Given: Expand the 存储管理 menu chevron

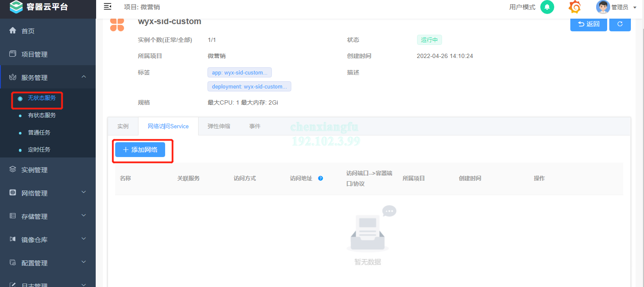Looking at the screenshot, I should (83, 215).
